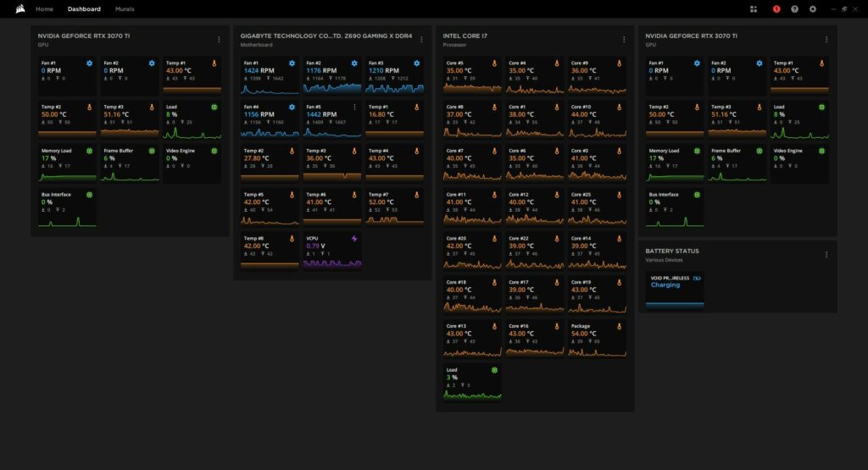
Task: Open options menu for Gigabyte Z690 motherboard panel
Action: coord(421,39)
